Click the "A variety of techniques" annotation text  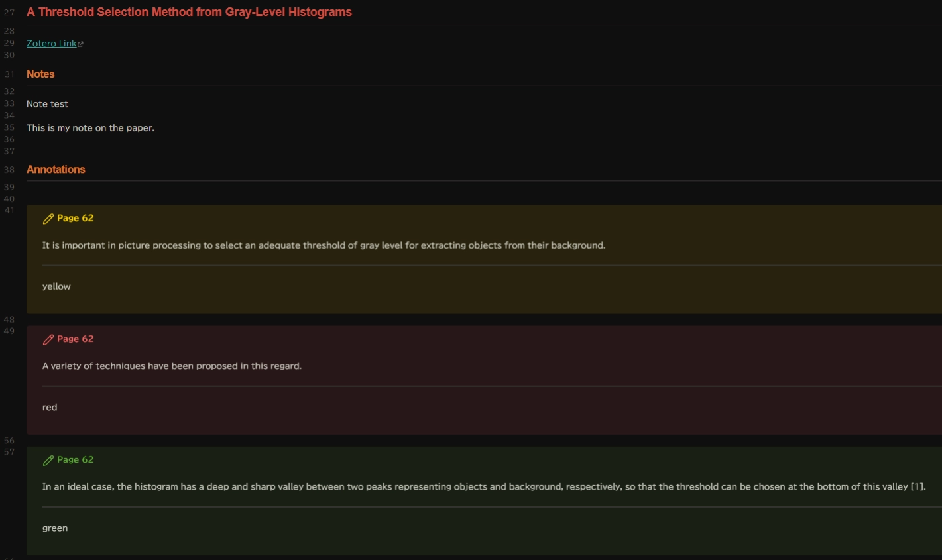point(172,366)
